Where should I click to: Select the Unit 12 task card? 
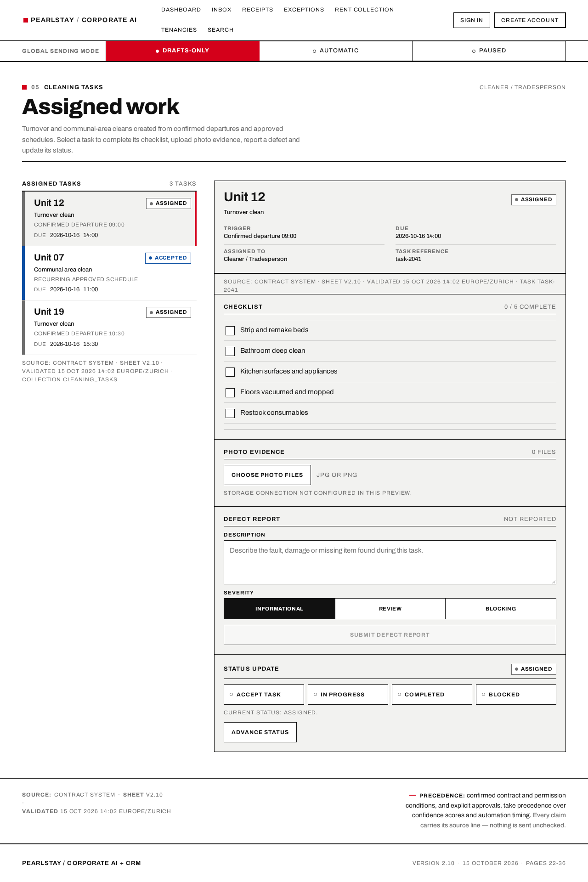[x=109, y=219]
